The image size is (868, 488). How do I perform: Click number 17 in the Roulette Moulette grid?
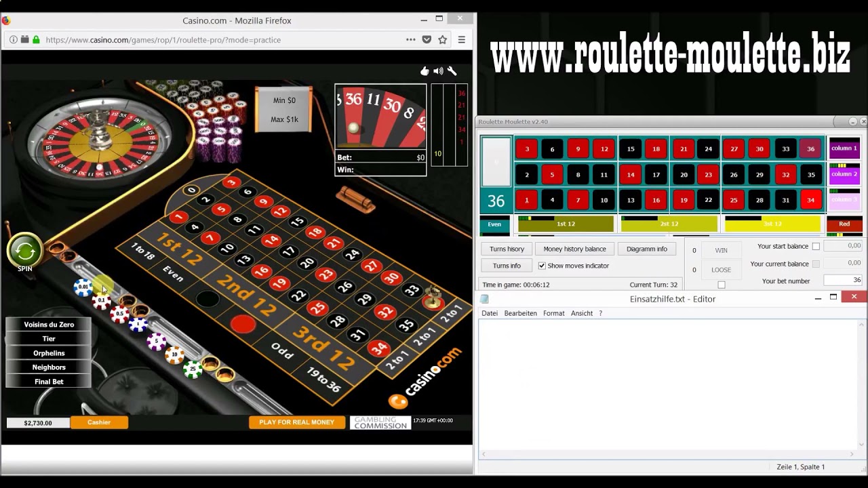pos(656,175)
